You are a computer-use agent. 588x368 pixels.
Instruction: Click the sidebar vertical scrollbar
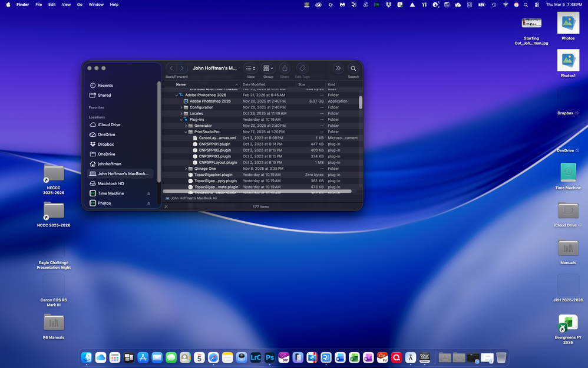coord(159,132)
